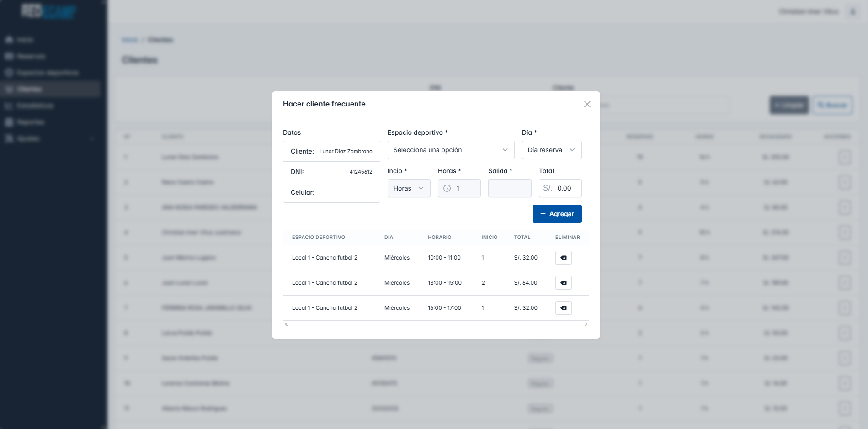
Task: Delete the 10:00 - 11:00 reservation row
Action: click(x=563, y=258)
